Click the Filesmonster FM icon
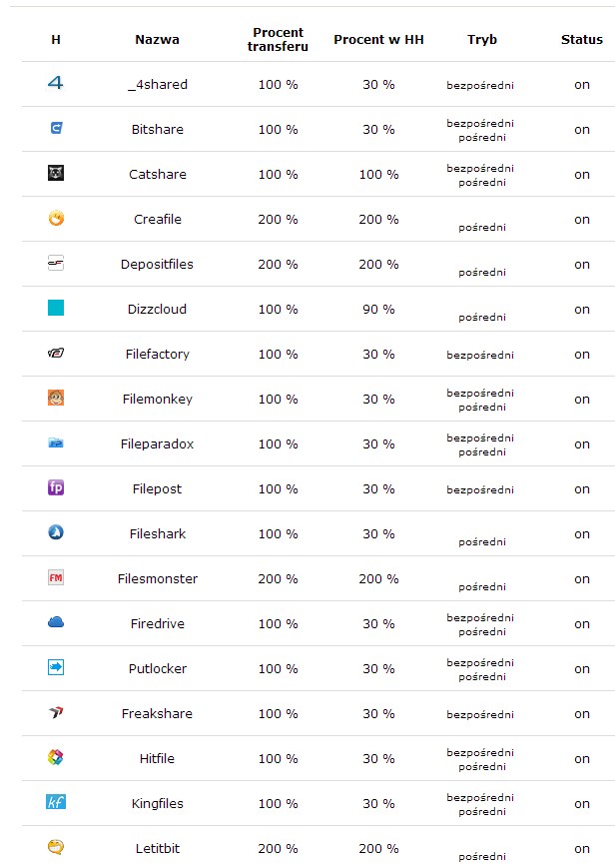The width and height of the screenshot is (615, 868). point(56,578)
